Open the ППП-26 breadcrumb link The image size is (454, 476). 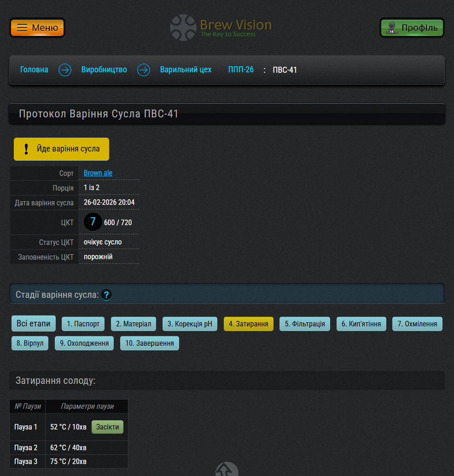coord(241,70)
